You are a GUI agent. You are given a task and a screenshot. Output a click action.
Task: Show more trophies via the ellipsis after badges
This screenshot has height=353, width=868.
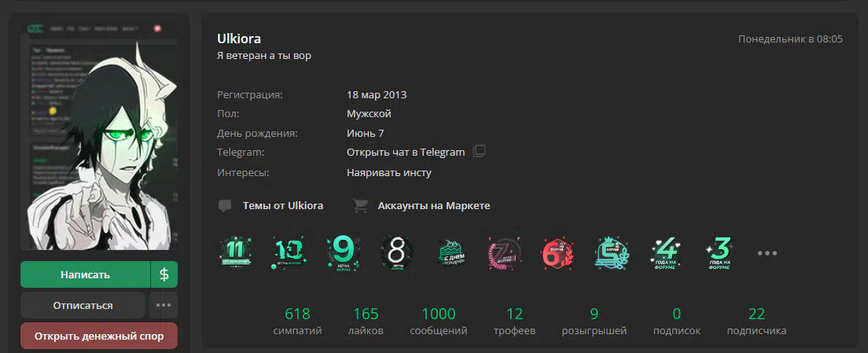pos(767,253)
